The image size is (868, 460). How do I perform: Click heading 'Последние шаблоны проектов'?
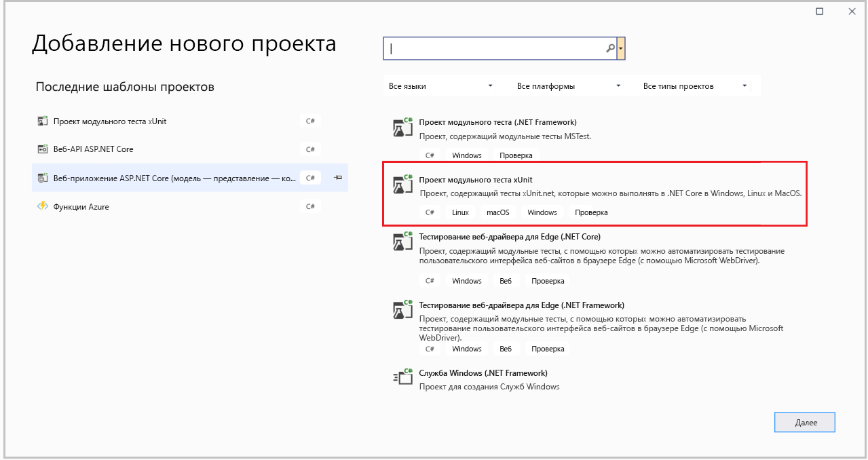(x=125, y=87)
